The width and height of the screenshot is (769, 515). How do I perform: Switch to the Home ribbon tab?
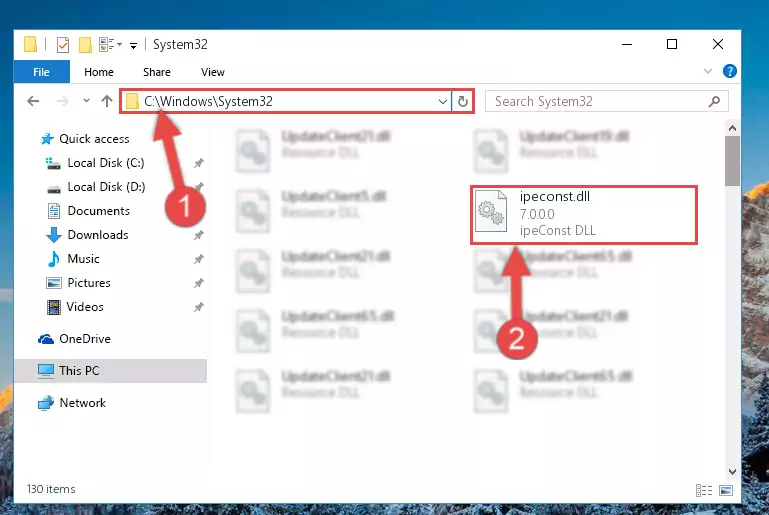pos(99,72)
